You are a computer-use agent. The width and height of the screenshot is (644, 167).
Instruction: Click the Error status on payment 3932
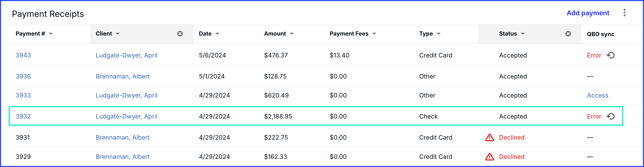[x=594, y=116]
